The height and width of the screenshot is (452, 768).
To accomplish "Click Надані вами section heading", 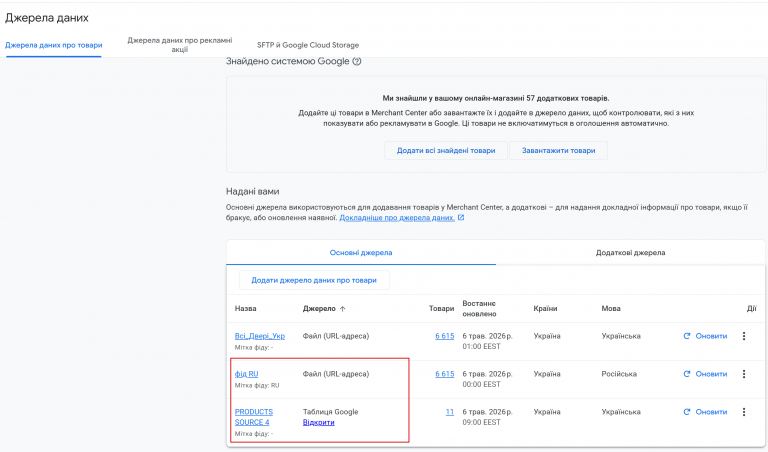I will 252,191.
